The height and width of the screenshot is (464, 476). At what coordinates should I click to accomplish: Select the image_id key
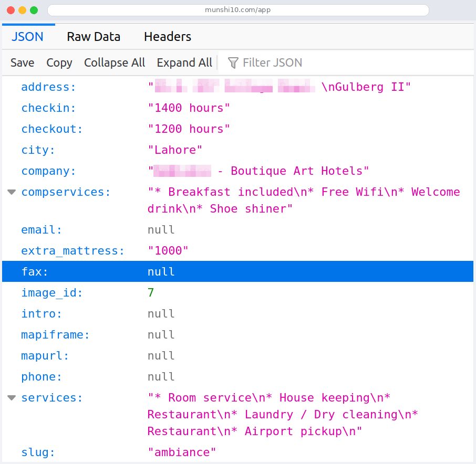52,293
